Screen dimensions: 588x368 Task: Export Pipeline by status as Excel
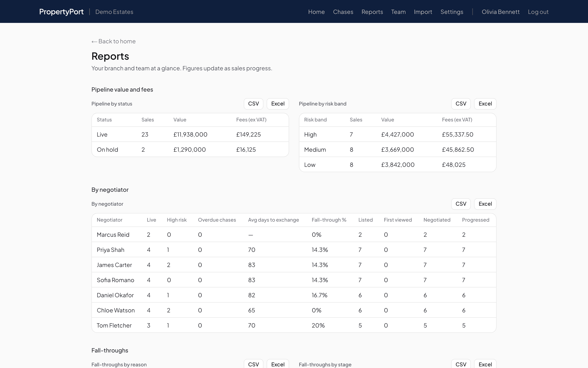pyautogui.click(x=278, y=104)
